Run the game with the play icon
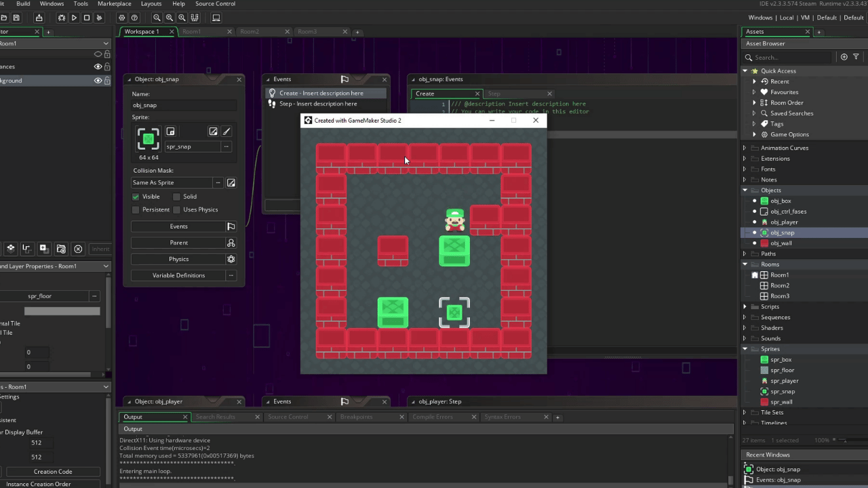Viewport: 868px width, 488px height. (74, 18)
